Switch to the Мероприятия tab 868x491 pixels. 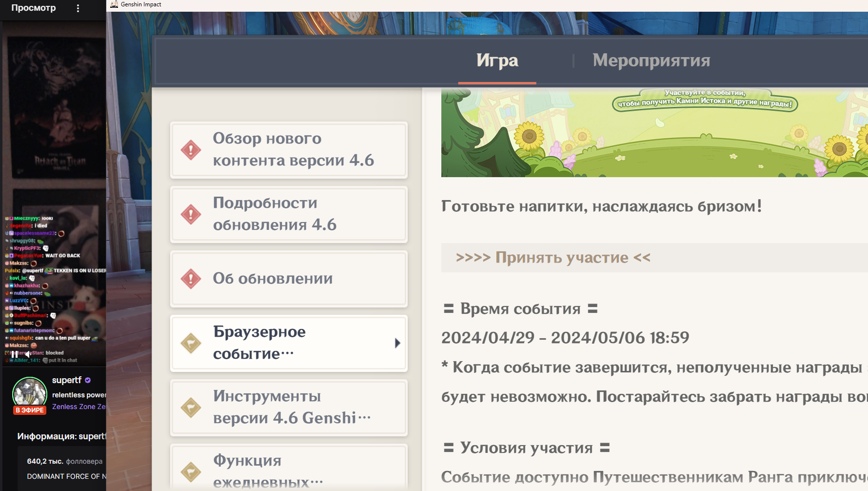click(651, 61)
